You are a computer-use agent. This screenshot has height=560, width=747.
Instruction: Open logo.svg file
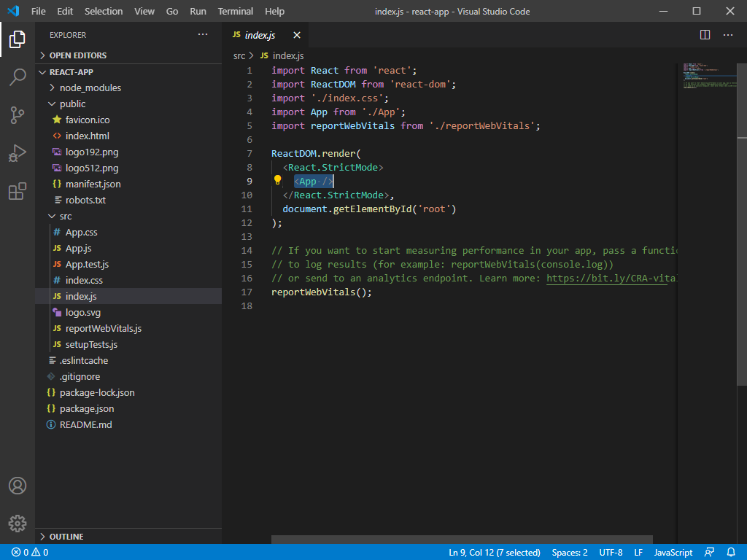click(x=128, y=312)
